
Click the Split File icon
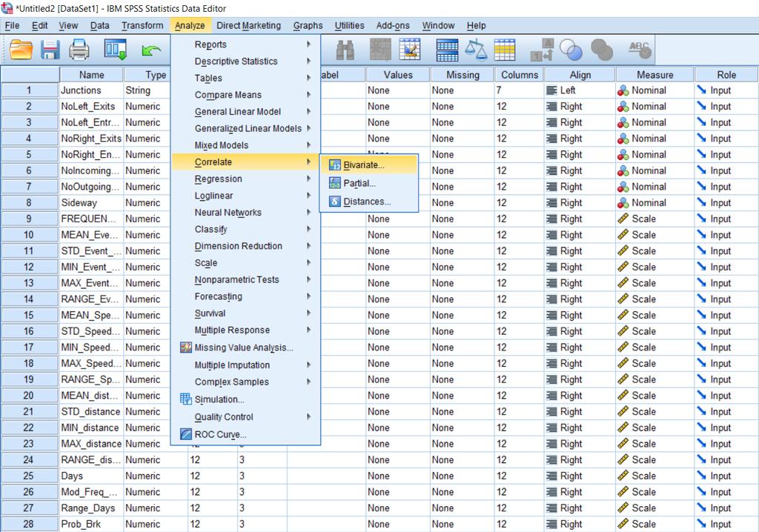click(447, 50)
